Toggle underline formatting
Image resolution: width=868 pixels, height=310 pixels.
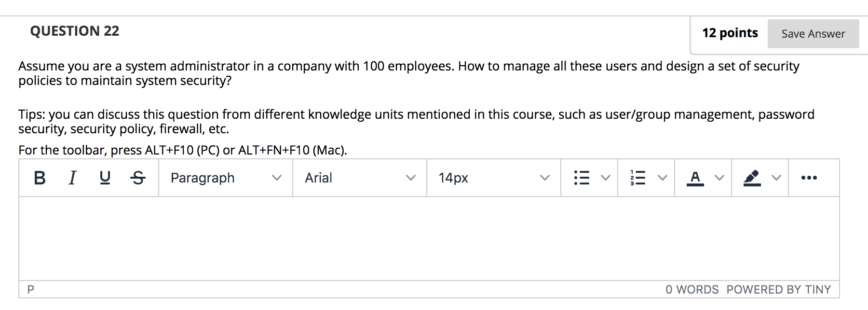click(x=105, y=178)
